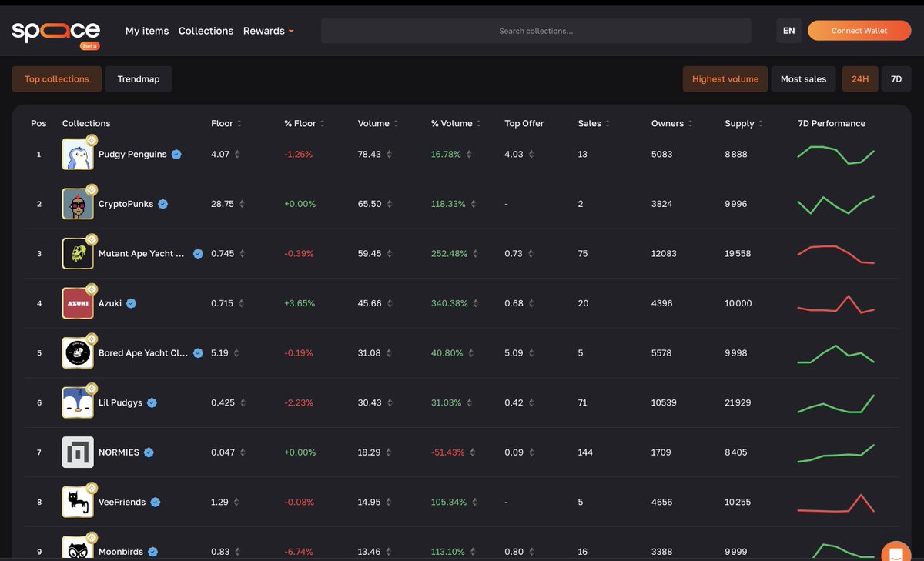Sort by the % Volume column
The image size is (924, 561).
click(456, 123)
